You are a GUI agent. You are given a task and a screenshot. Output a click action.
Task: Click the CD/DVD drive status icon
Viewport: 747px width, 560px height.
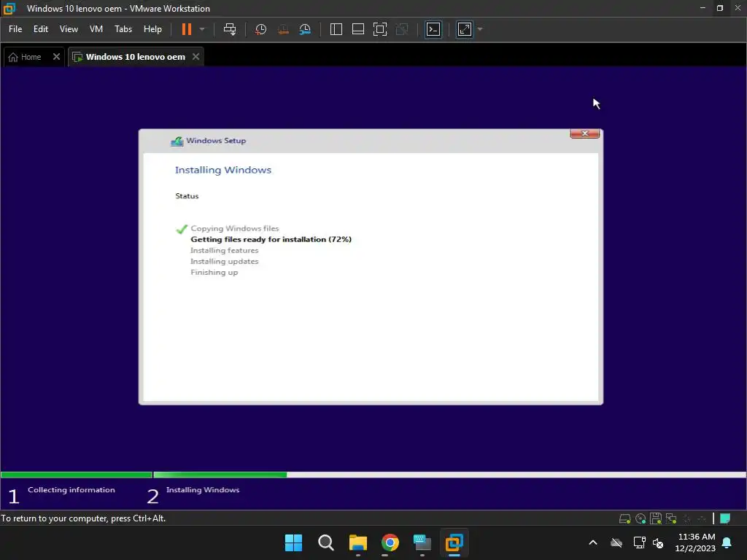click(640, 518)
